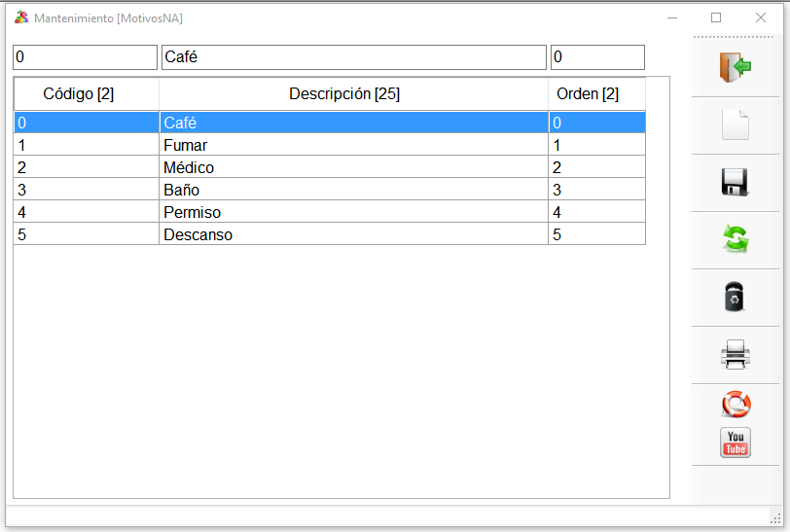The height and width of the screenshot is (532, 790).
Task: Open the YouTube tutorial icon
Action: coord(736,443)
